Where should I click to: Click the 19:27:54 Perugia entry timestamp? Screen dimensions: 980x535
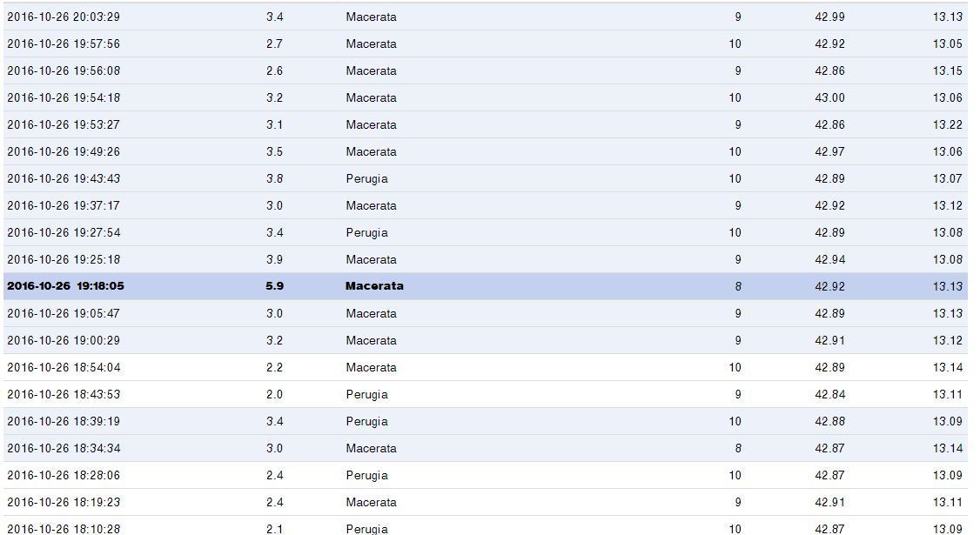coord(64,232)
